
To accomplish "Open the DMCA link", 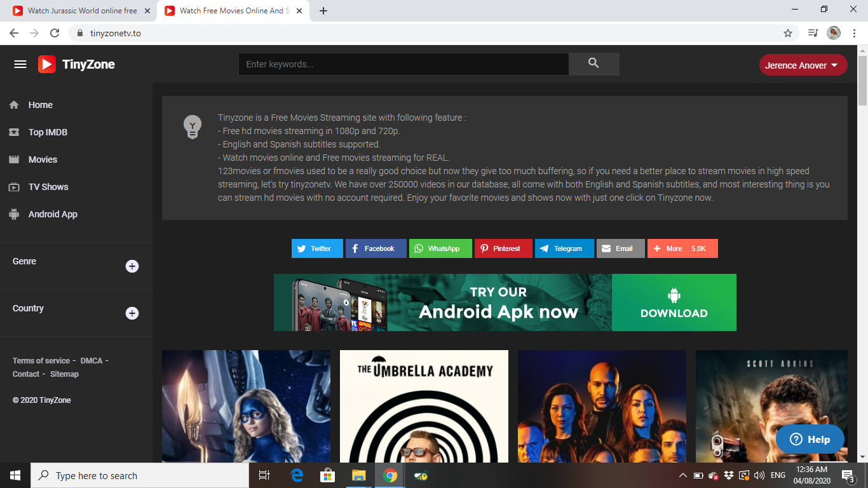I will [92, 360].
